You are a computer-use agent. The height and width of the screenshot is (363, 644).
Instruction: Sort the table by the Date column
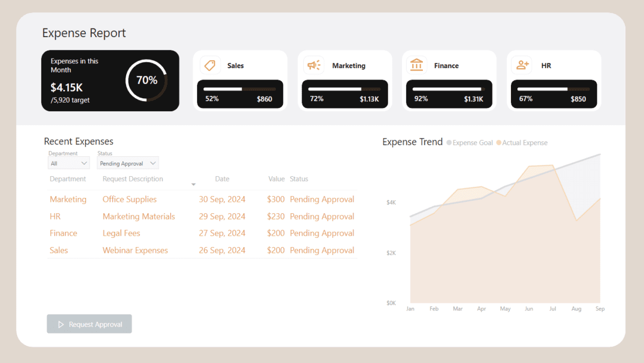pyautogui.click(x=222, y=179)
